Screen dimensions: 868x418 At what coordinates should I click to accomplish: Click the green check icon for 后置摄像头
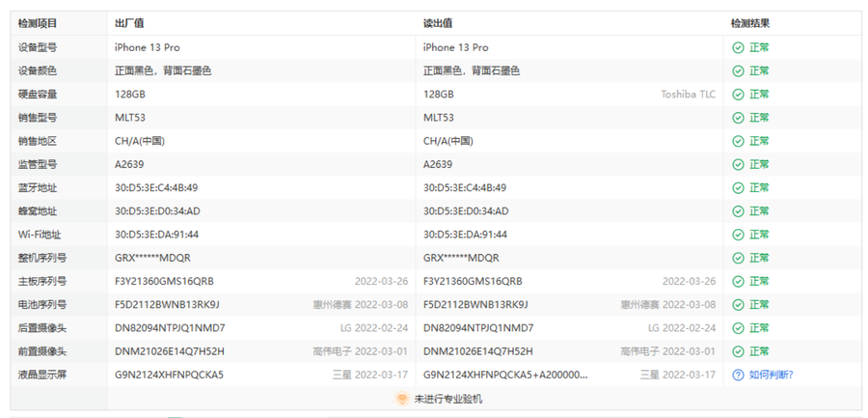click(x=738, y=328)
